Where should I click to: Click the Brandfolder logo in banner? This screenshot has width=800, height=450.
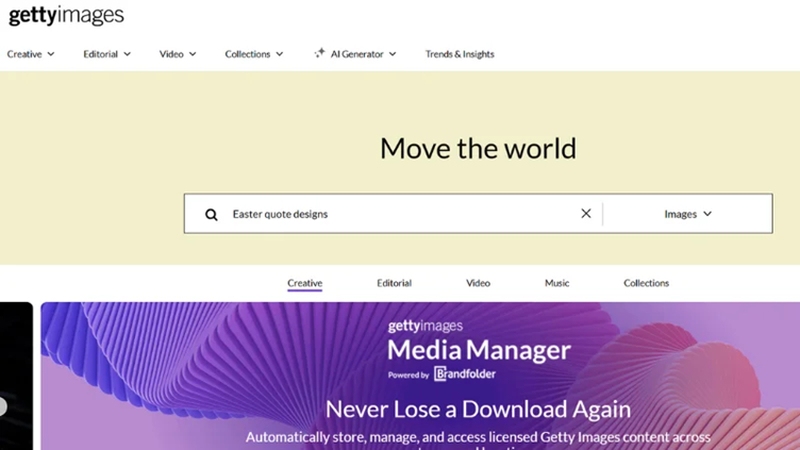point(465,373)
